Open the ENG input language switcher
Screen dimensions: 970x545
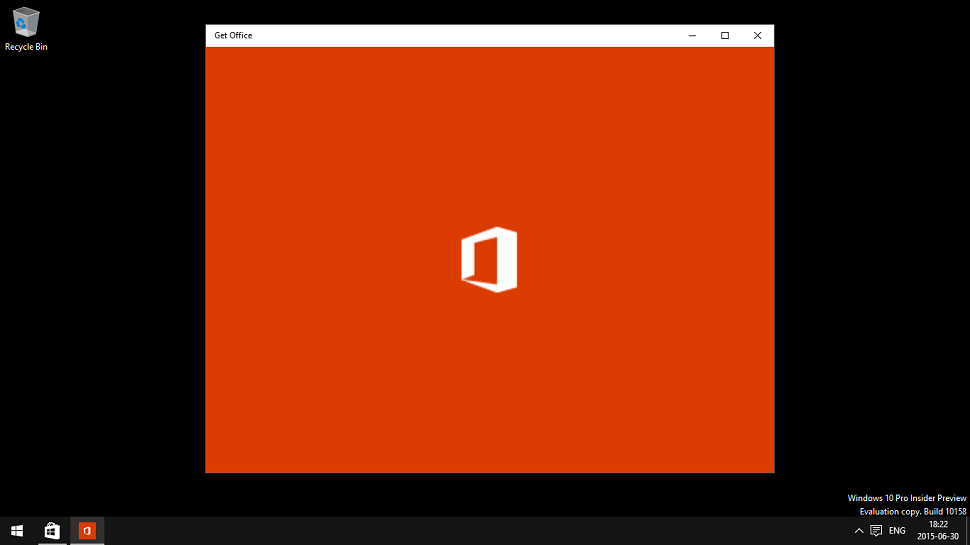897,530
